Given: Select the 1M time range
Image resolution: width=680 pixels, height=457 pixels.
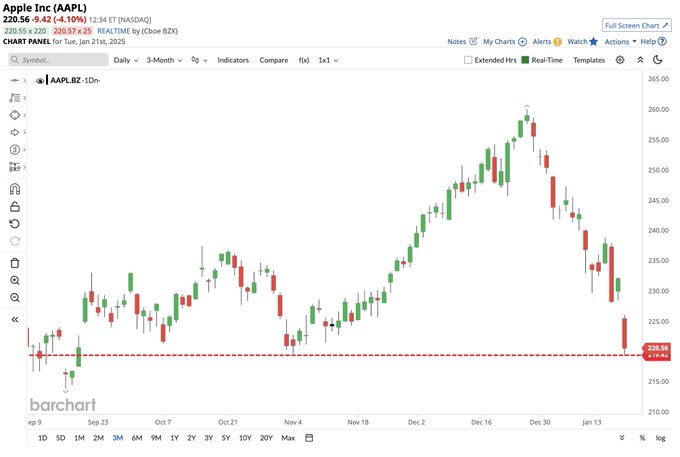Looking at the screenshot, I should pyautogui.click(x=79, y=438).
